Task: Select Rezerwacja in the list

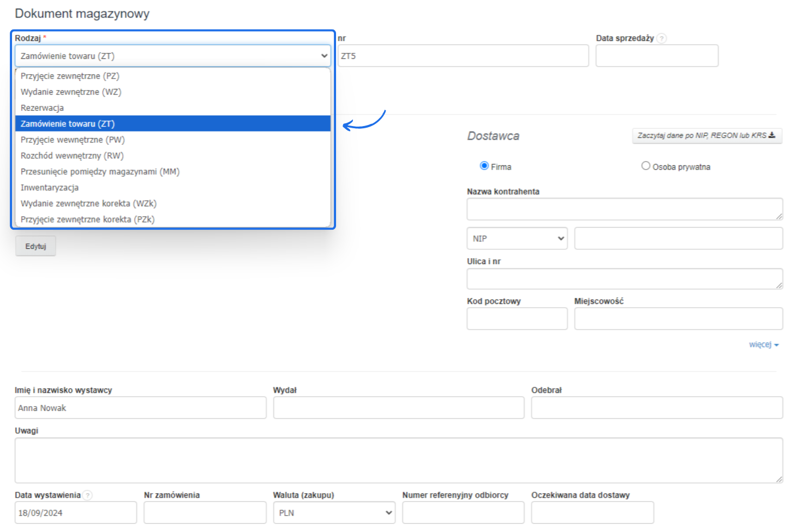Action: point(42,108)
